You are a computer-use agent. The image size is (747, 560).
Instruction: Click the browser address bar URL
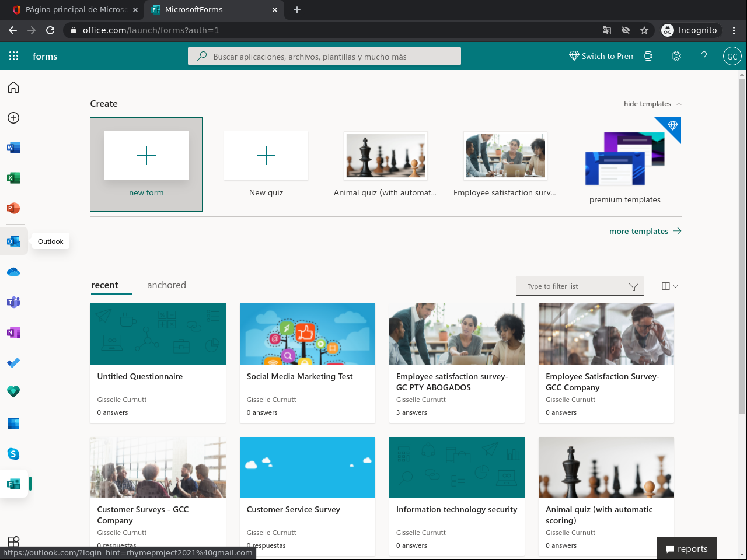[151, 30]
